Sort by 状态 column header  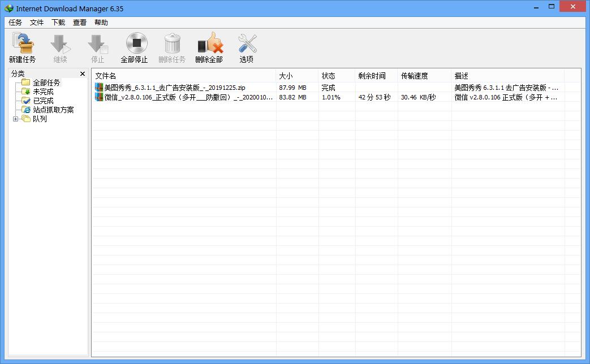(x=337, y=76)
